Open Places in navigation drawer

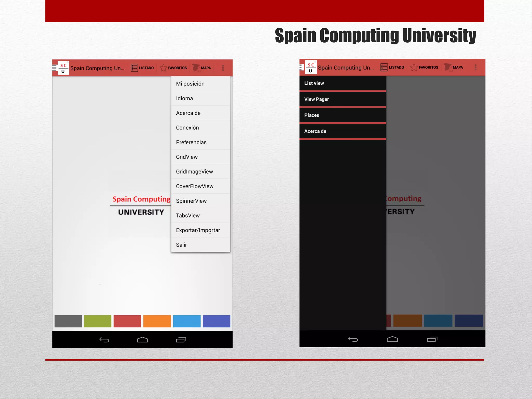coord(343,115)
